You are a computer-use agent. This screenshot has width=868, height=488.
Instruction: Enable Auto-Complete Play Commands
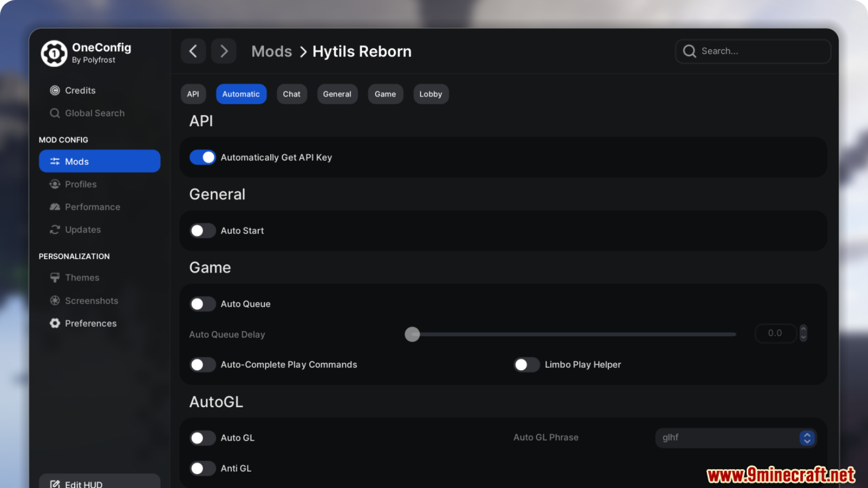click(x=203, y=365)
